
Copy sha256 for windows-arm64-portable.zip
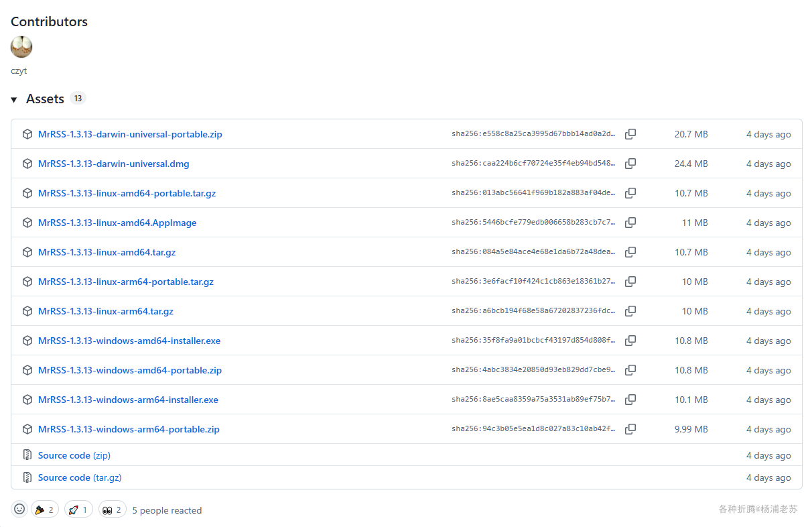point(630,429)
